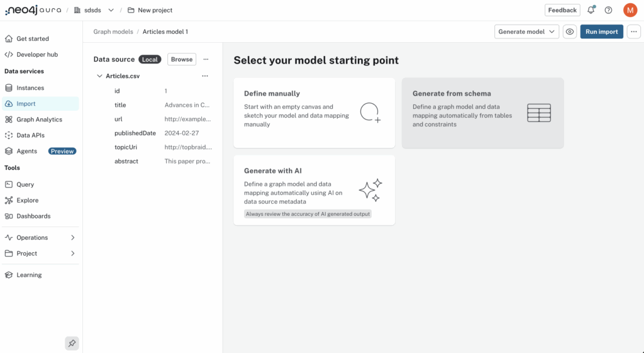Open the Generate model dropdown

[x=526, y=31]
